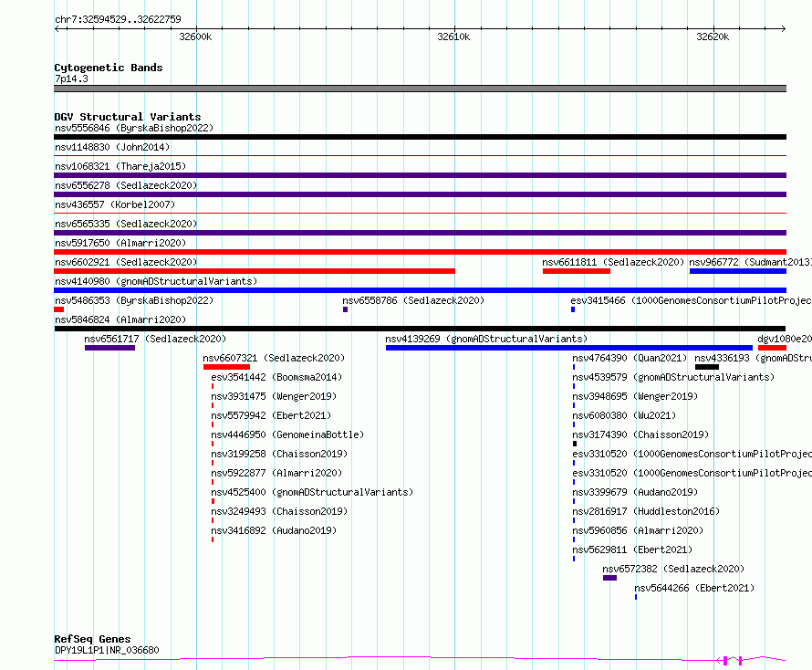The height and width of the screenshot is (670, 812).
Task: Click the purple bar under nsv6561717
Action: pos(109,348)
